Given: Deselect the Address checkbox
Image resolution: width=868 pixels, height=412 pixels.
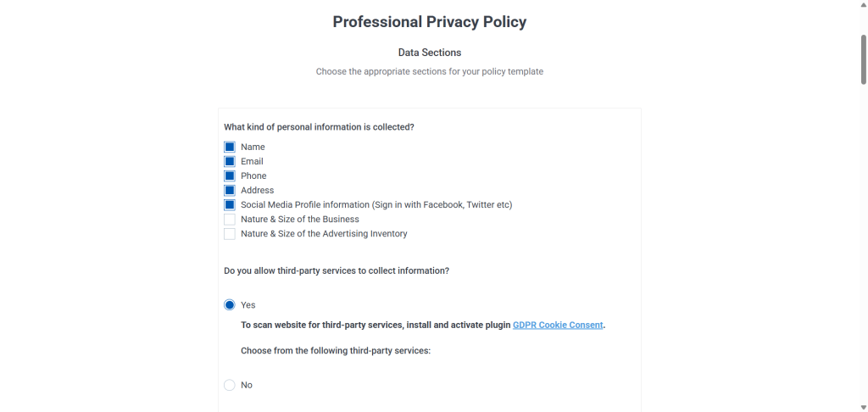Looking at the screenshot, I should (230, 190).
